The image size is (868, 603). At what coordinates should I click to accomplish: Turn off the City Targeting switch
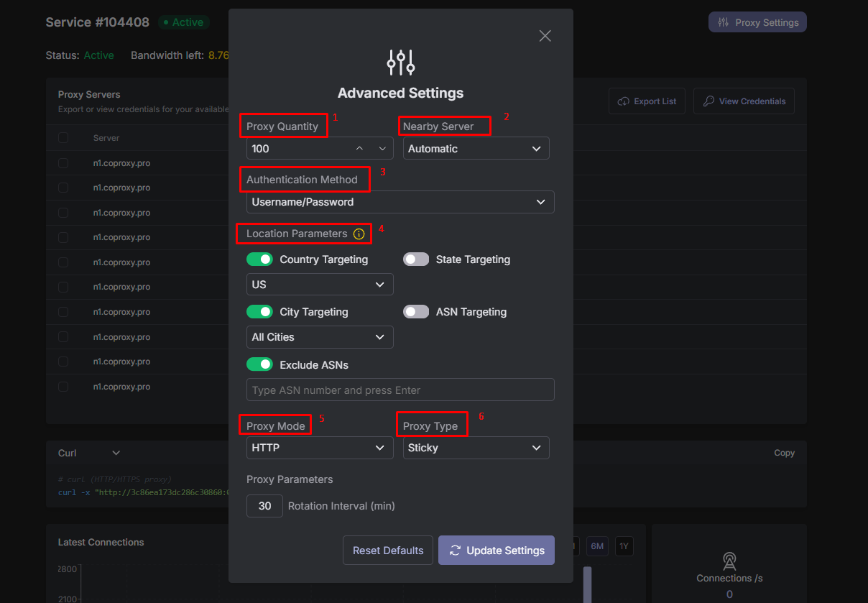pos(259,311)
